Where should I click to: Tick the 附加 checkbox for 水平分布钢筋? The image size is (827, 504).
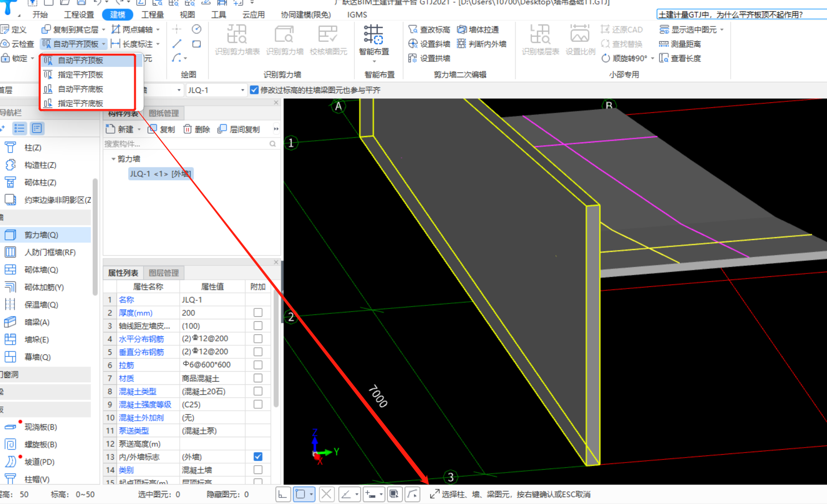click(258, 338)
